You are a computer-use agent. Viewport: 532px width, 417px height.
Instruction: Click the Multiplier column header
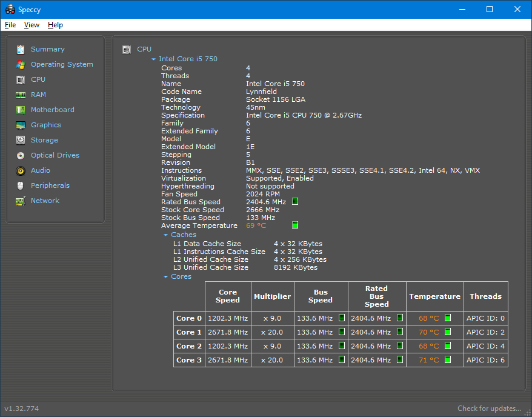click(273, 296)
